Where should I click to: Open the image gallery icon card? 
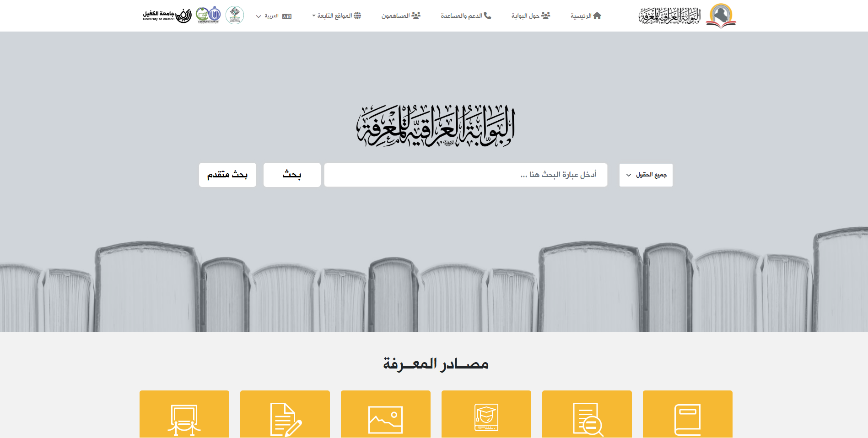coord(385,414)
